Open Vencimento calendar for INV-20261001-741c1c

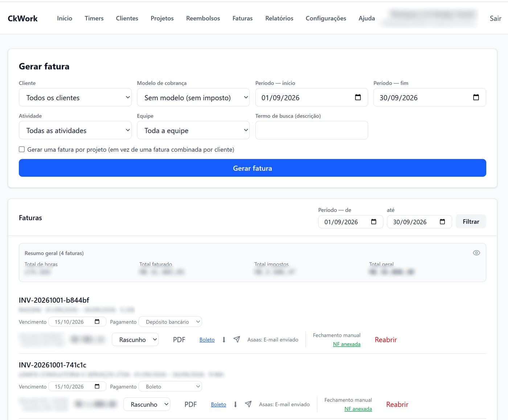97,386
